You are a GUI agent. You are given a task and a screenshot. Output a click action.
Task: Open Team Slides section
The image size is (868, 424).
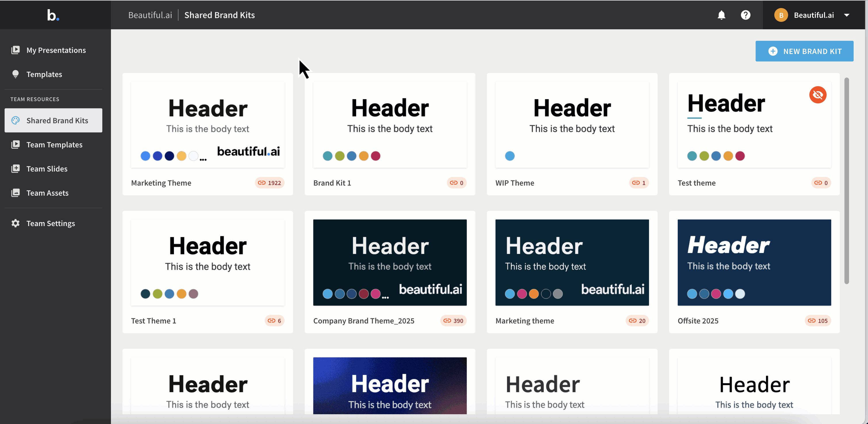[53, 169]
